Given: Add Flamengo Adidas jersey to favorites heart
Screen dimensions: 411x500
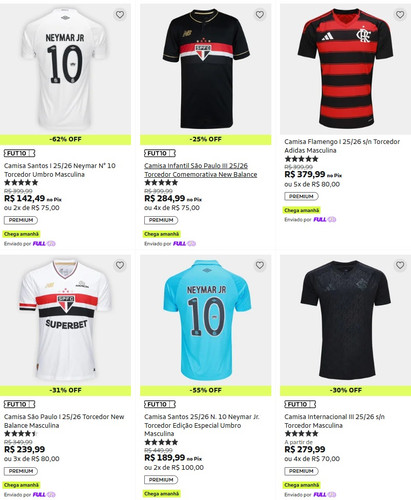Looking at the screenshot, I should pyautogui.click(x=400, y=14).
